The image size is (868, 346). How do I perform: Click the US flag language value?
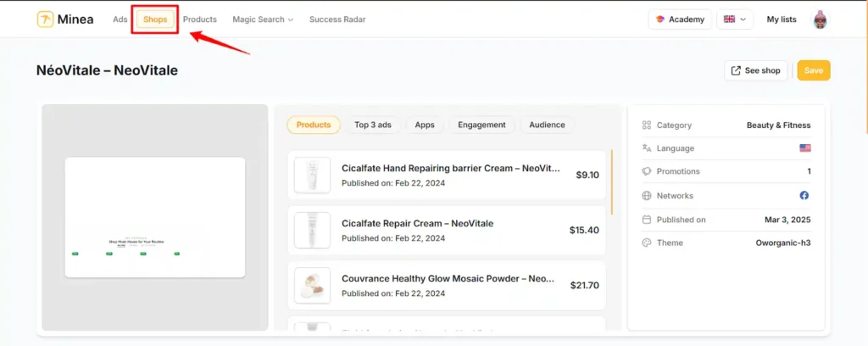coord(805,148)
